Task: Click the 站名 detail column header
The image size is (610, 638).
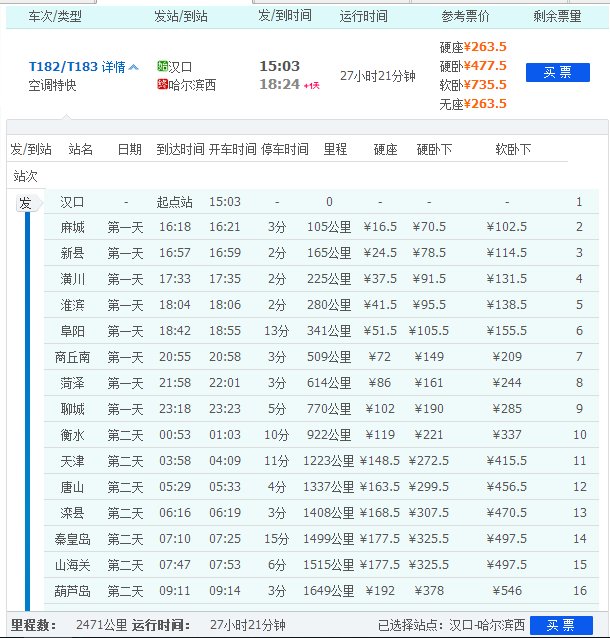Action: tap(81, 149)
